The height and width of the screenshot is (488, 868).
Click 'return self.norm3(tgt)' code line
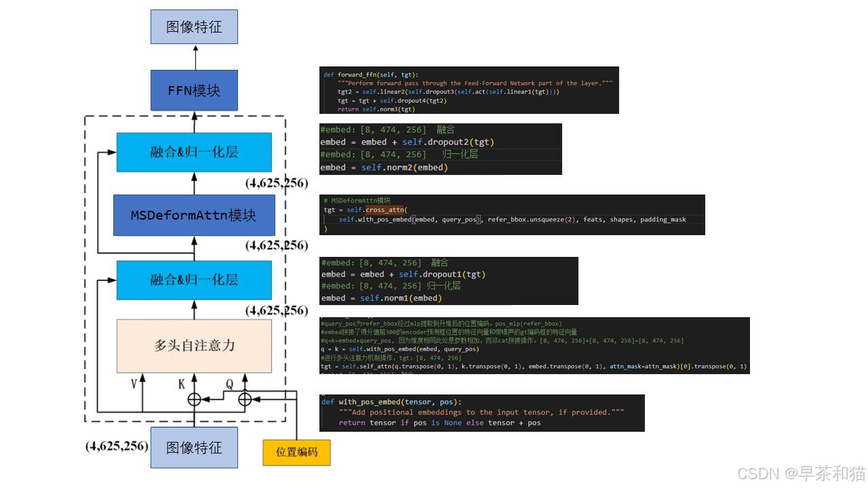click(x=376, y=108)
